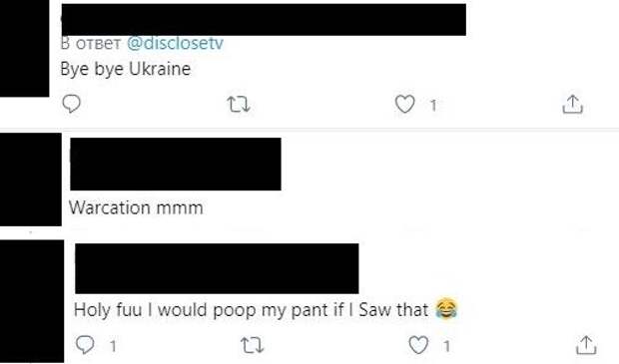Open the "Warcation mmm" tweet text
The image size is (619, 364).
pyautogui.click(x=136, y=207)
